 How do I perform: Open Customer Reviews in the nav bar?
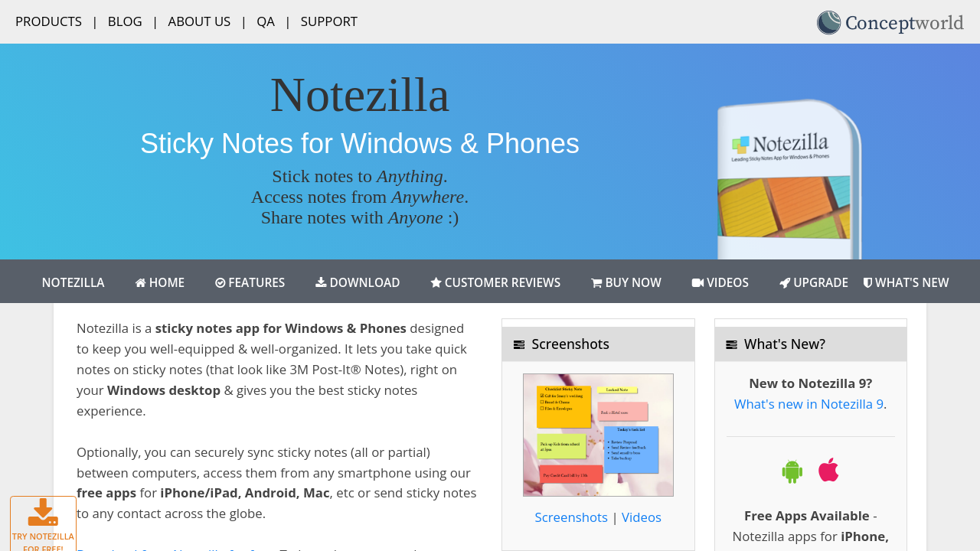point(495,282)
